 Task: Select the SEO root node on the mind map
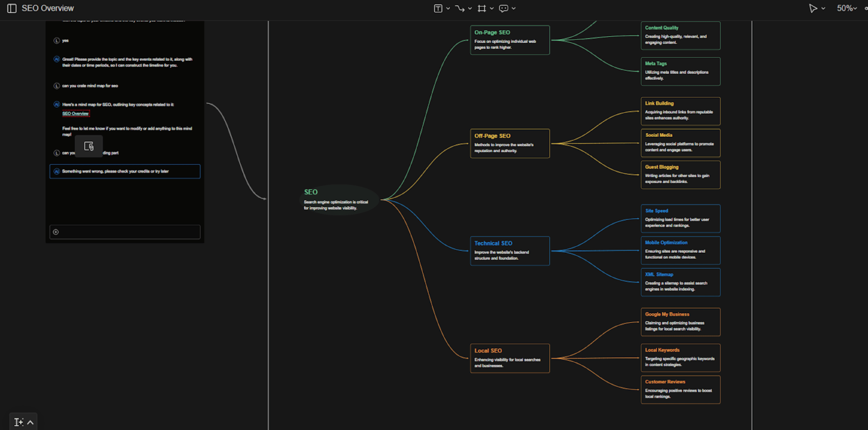tap(337, 199)
